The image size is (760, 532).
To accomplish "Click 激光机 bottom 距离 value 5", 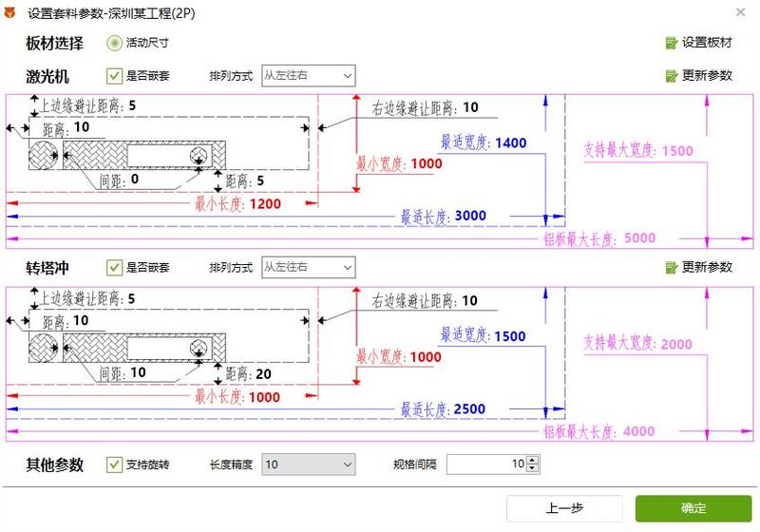I will (x=260, y=181).
